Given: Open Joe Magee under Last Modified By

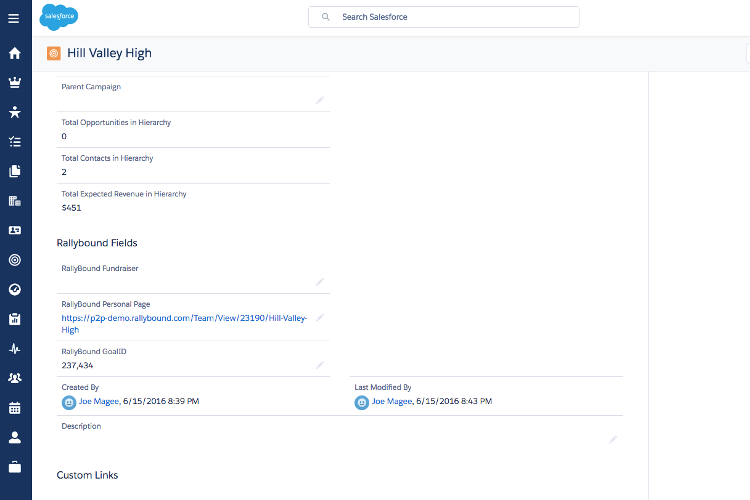Looking at the screenshot, I should [392, 401].
